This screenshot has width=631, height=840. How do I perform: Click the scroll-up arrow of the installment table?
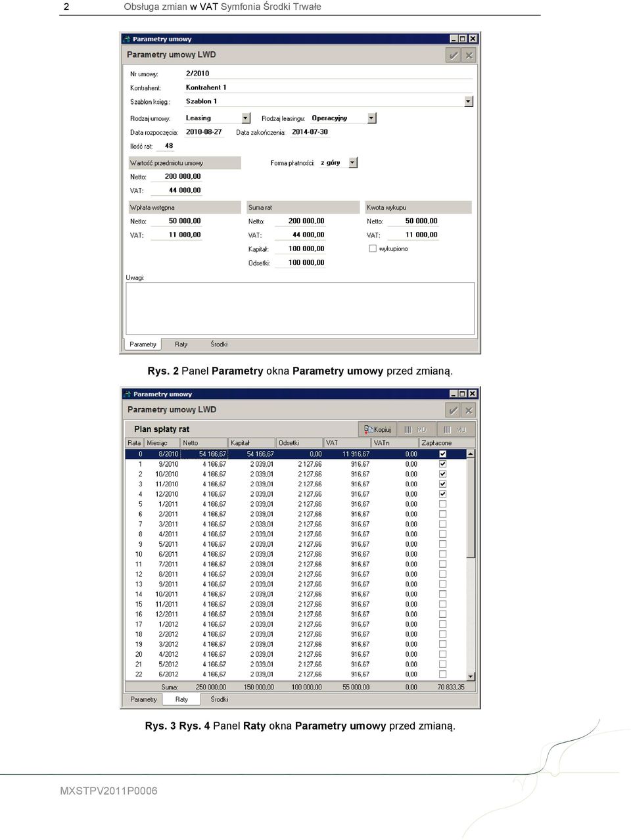point(471,454)
